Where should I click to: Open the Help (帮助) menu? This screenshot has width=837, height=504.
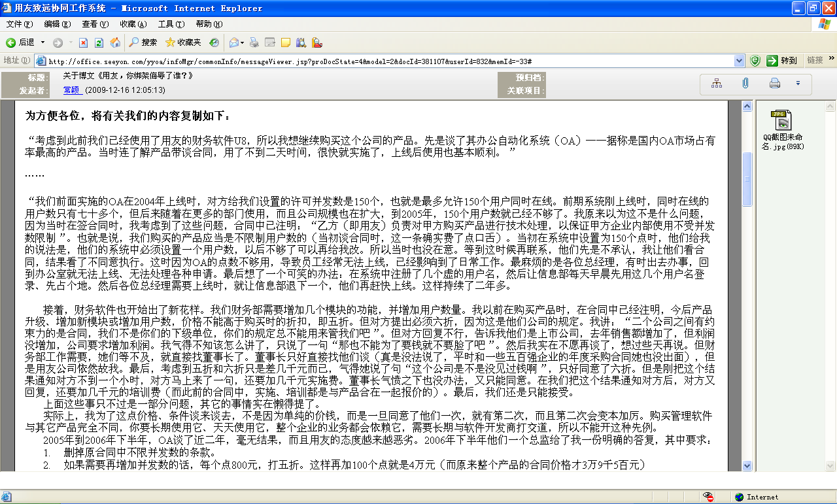coord(209,24)
